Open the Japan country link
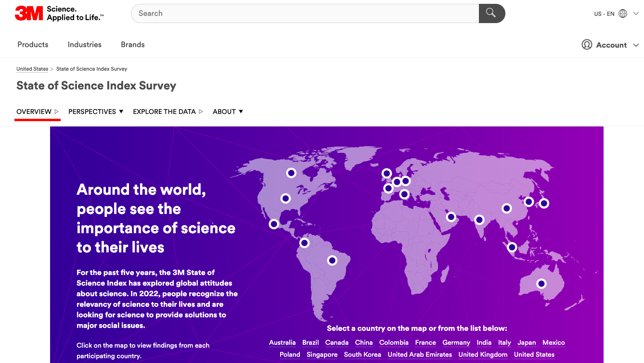 pyautogui.click(x=527, y=343)
